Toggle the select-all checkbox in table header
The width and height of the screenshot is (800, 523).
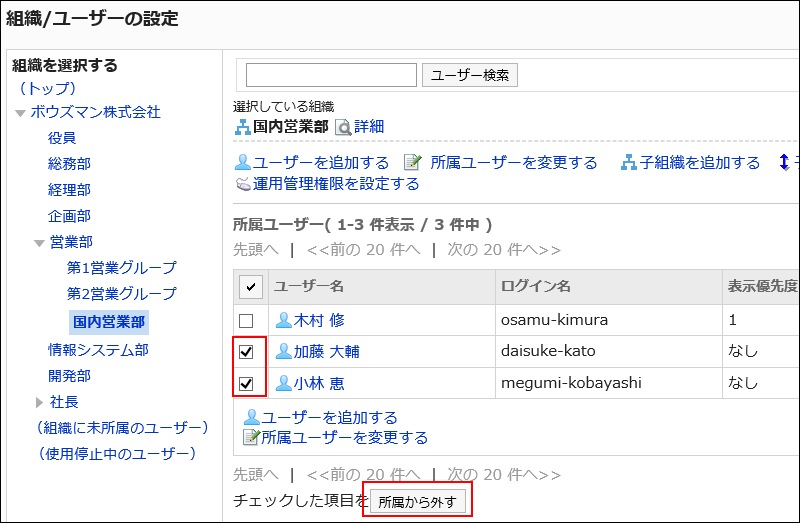[x=250, y=287]
